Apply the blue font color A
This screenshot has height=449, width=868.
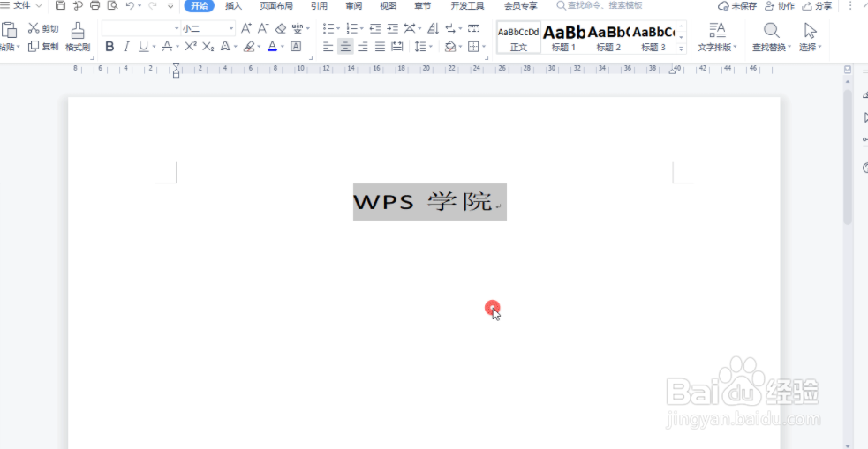[x=272, y=47]
